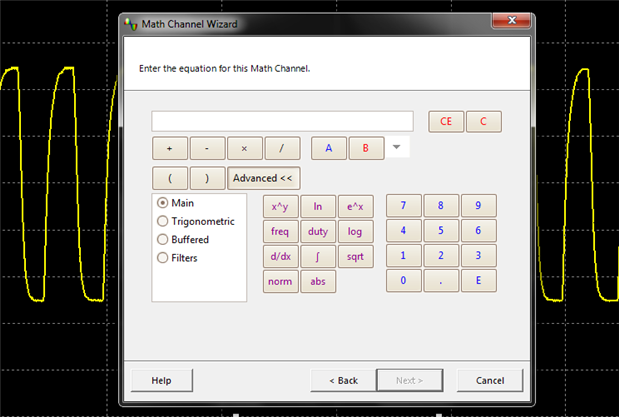The height and width of the screenshot is (417, 619).
Task: Insert the division slash operator
Action: (282, 148)
